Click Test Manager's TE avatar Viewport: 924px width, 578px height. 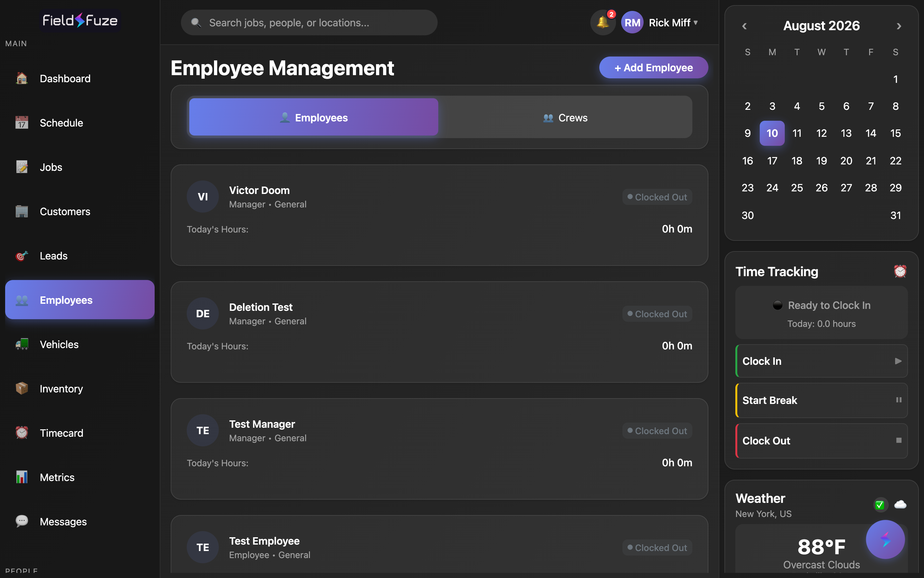(203, 430)
